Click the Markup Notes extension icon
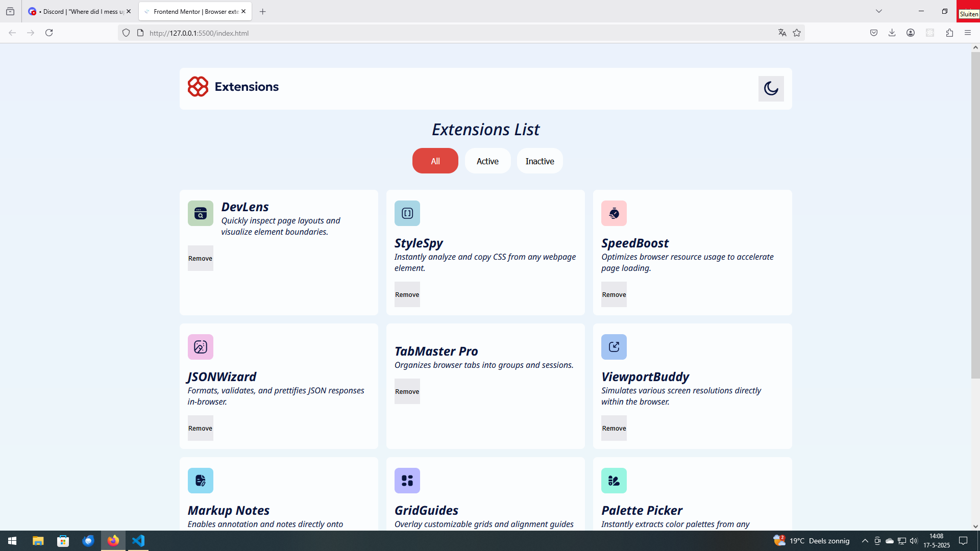The width and height of the screenshot is (980, 551). [x=200, y=481]
